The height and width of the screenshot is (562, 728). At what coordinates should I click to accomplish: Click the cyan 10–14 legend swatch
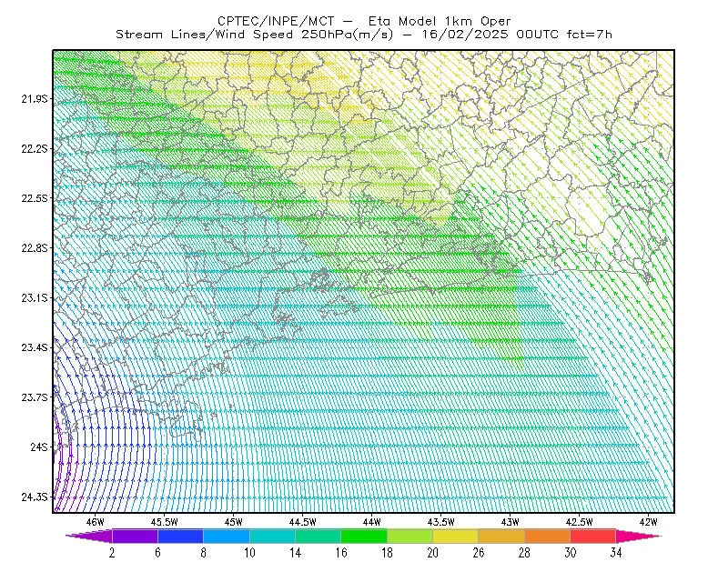272,536
